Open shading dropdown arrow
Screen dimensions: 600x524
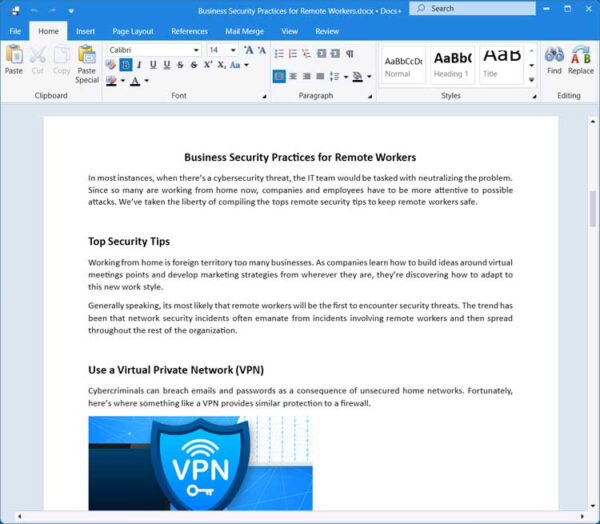[369, 77]
